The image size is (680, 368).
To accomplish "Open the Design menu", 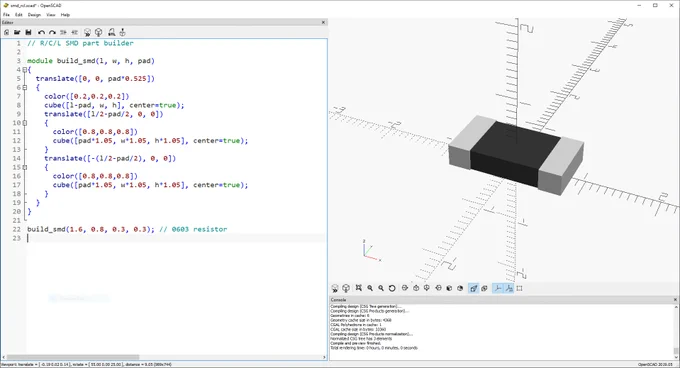I will pyautogui.click(x=34, y=15).
